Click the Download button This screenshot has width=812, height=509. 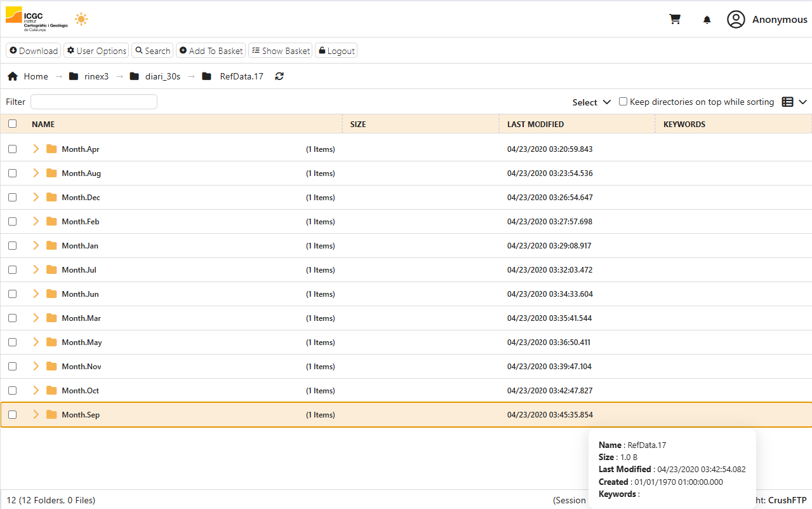(33, 51)
